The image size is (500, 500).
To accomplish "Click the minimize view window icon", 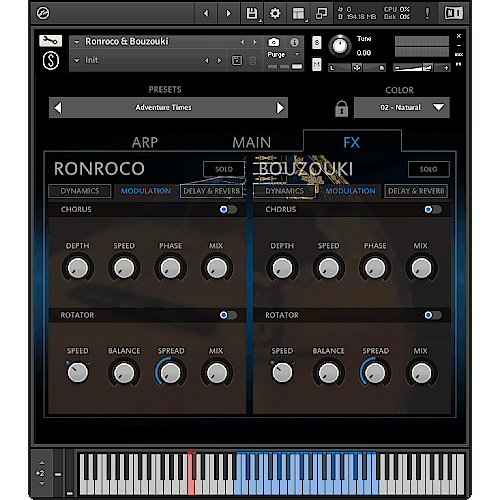I will 322,13.
